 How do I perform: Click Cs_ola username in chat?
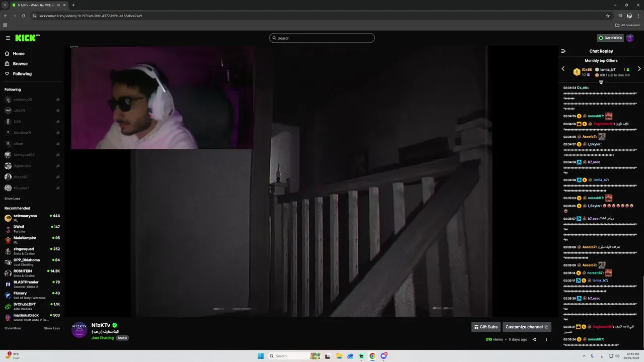click(x=583, y=87)
